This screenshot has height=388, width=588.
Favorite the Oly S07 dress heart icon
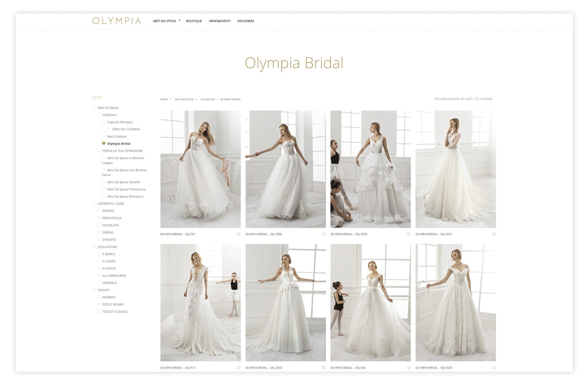(238, 234)
